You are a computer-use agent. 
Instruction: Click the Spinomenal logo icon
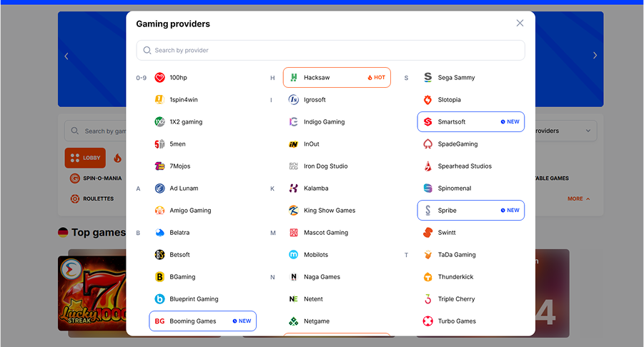(x=428, y=188)
